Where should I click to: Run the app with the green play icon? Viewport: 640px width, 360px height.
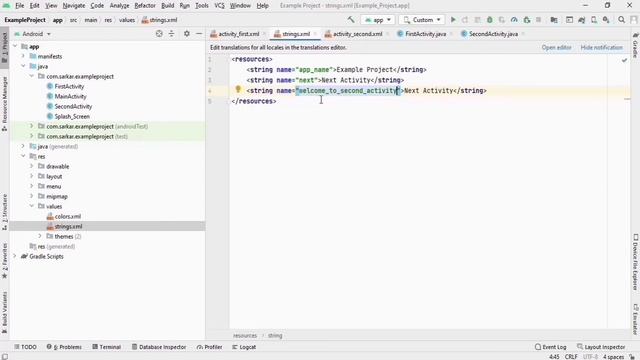[453, 20]
